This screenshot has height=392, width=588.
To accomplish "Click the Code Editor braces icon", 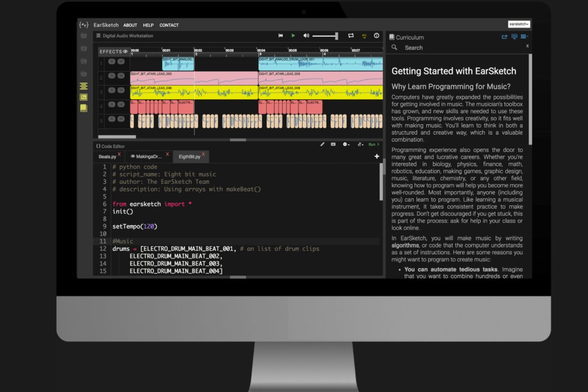I will click(x=98, y=146).
